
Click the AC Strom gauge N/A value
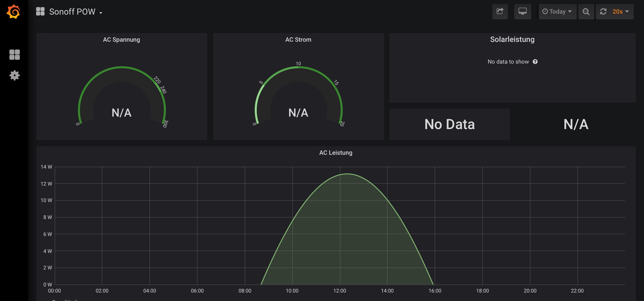(298, 113)
